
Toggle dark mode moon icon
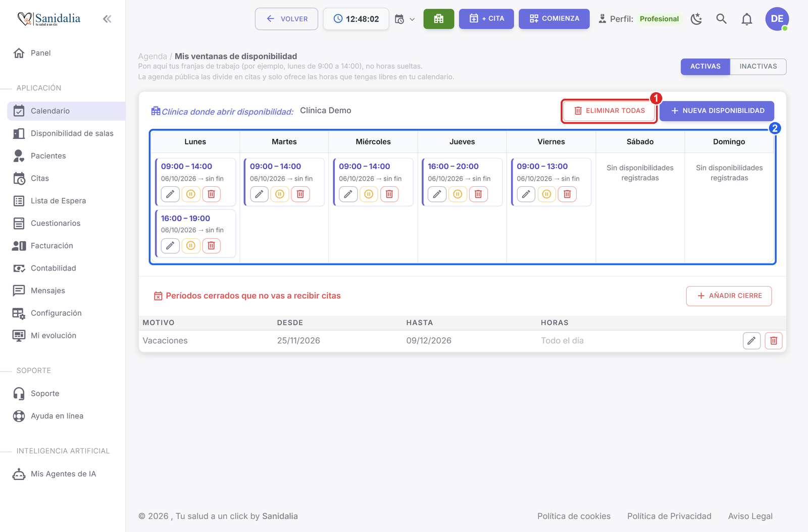click(x=696, y=19)
